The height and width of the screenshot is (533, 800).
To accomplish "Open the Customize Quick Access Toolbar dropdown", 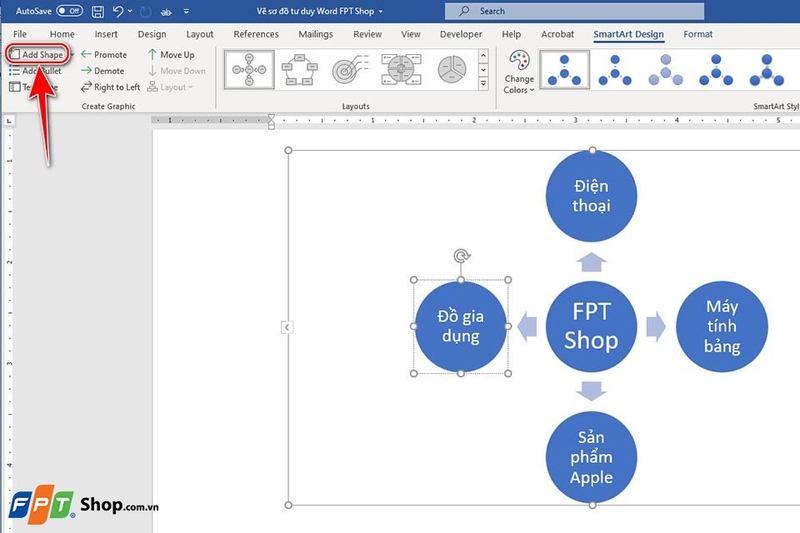I will tap(187, 11).
